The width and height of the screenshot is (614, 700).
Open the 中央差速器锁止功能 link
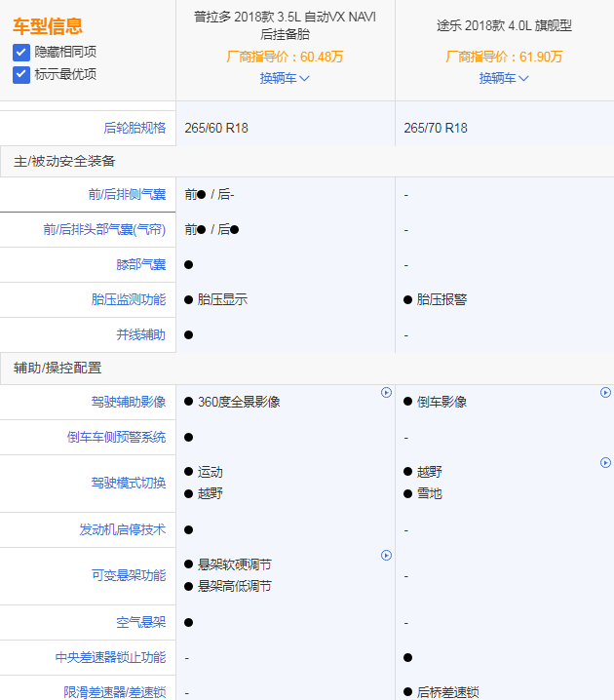click(x=111, y=657)
